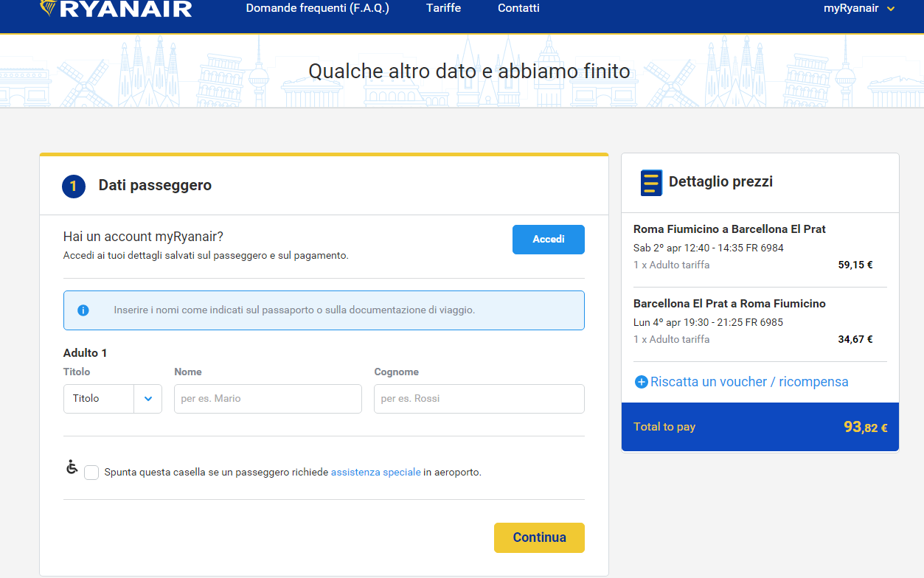
Task: Click the Adulto 1 label
Action: click(86, 353)
